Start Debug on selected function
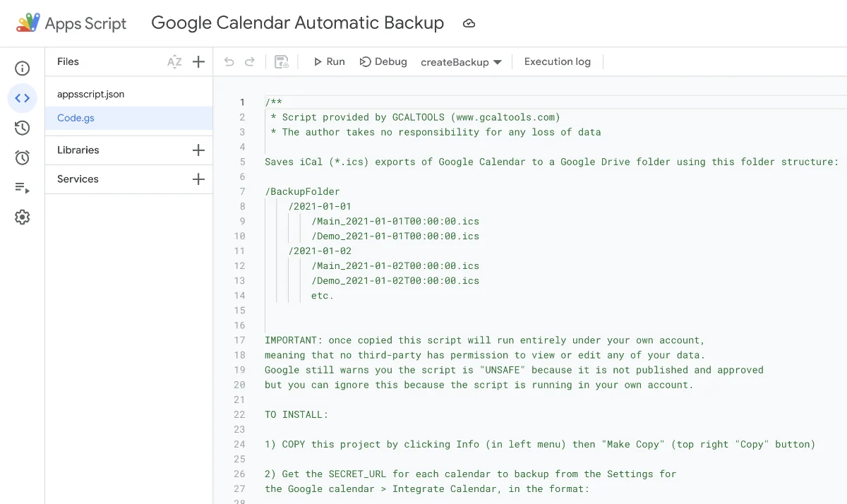The height and width of the screenshot is (504, 847). (383, 62)
